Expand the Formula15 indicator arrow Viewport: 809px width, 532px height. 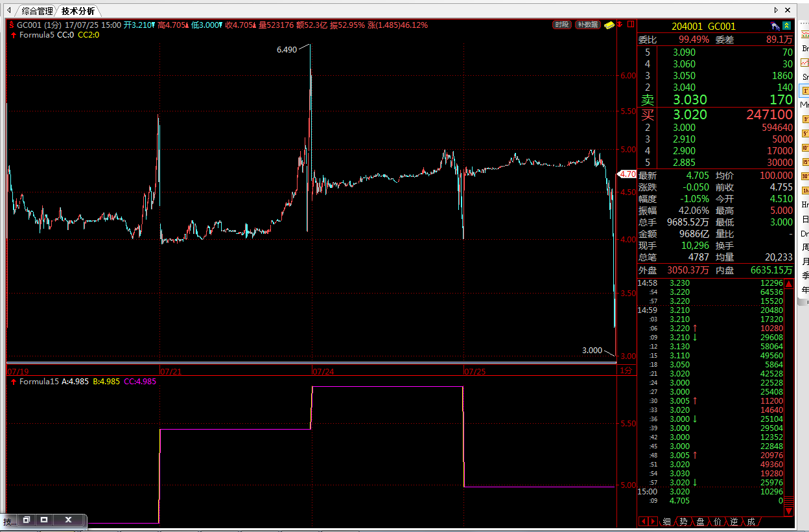(14, 382)
